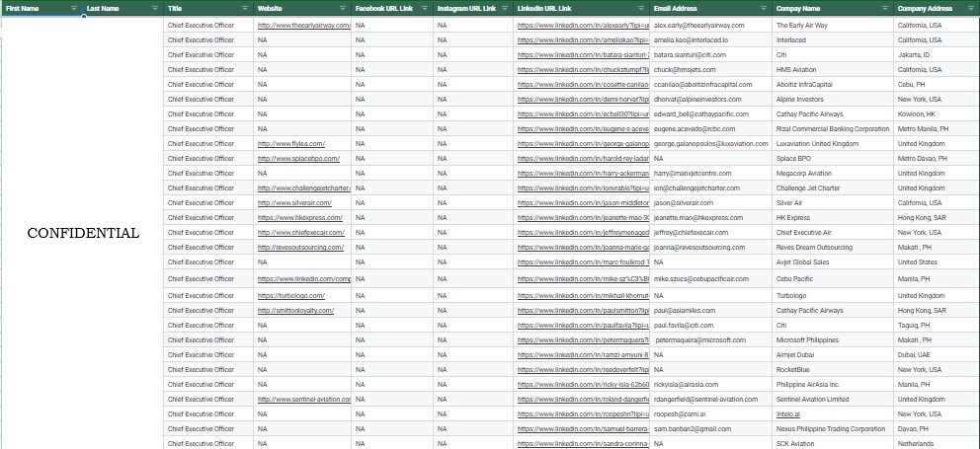980x449 pixels.
Task: Select the paul.favila@citi.com email cell
Action: pos(710,326)
